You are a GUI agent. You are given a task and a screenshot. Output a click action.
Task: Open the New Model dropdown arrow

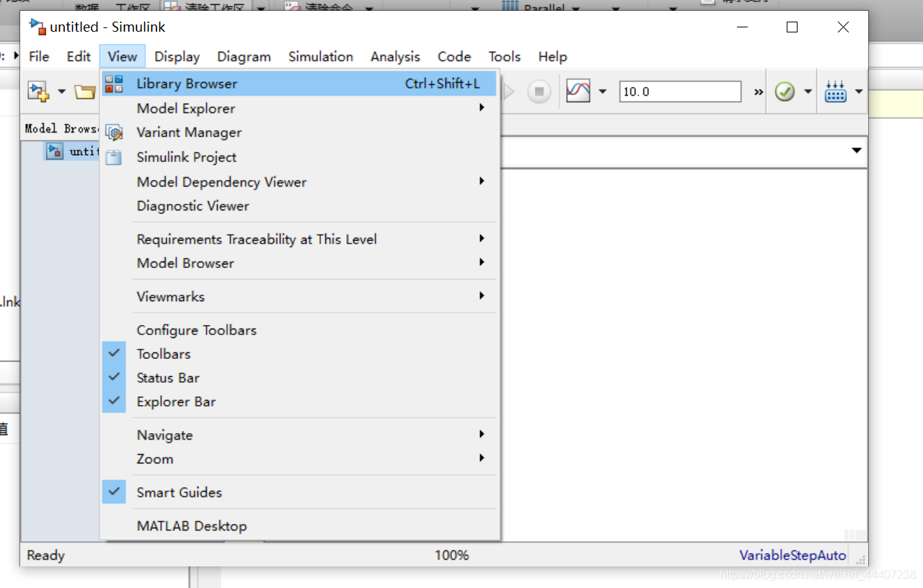click(61, 92)
